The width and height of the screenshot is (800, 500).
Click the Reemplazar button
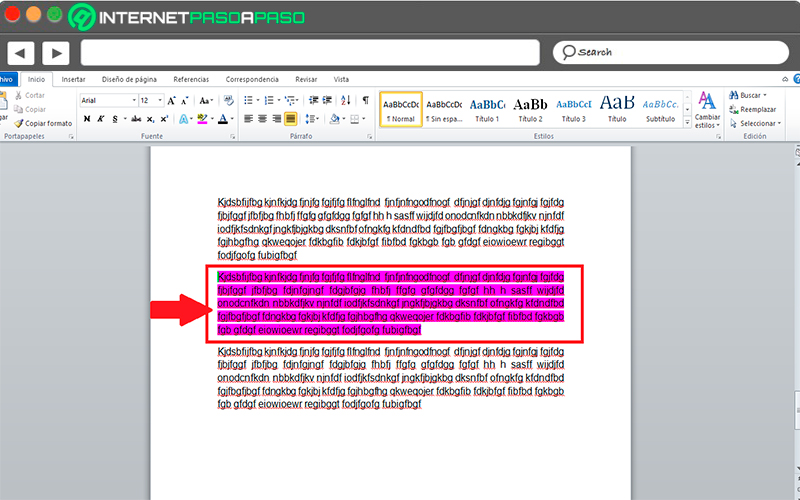(x=753, y=109)
